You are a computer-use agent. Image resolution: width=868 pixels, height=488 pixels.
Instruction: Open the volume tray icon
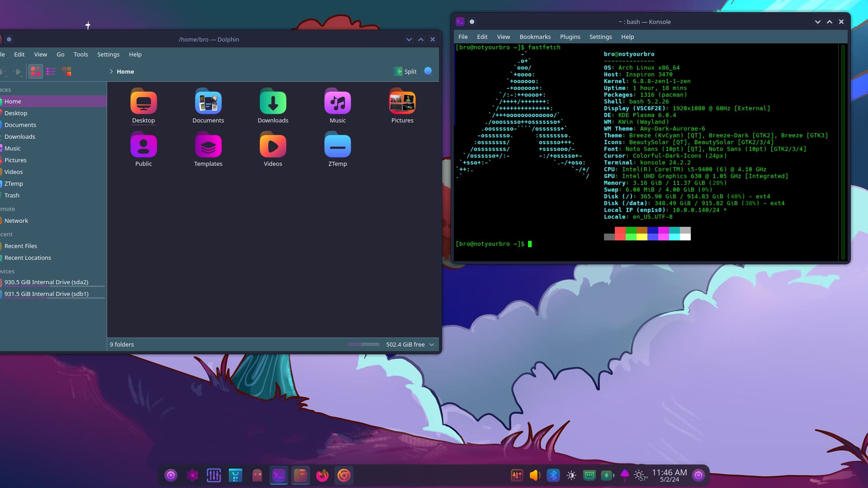535,475
